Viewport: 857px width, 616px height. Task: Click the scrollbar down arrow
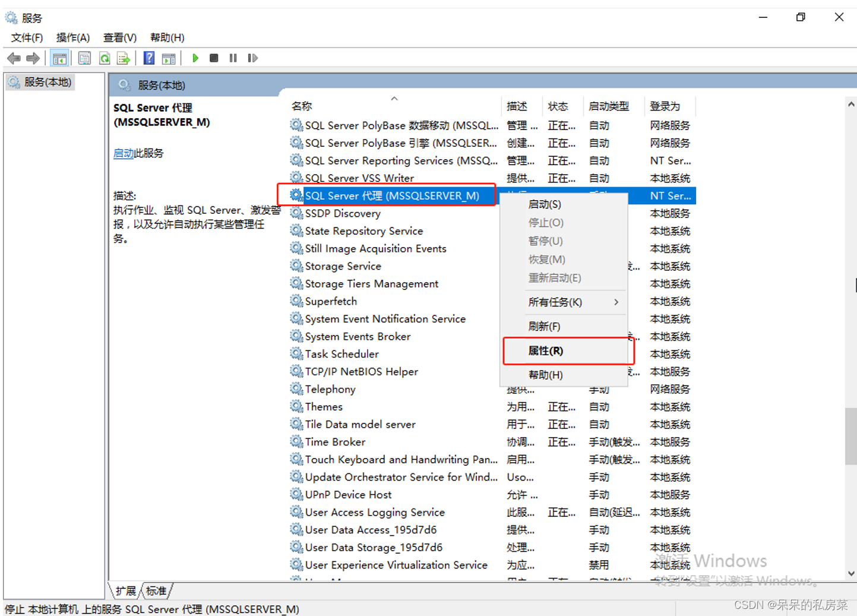click(x=851, y=573)
